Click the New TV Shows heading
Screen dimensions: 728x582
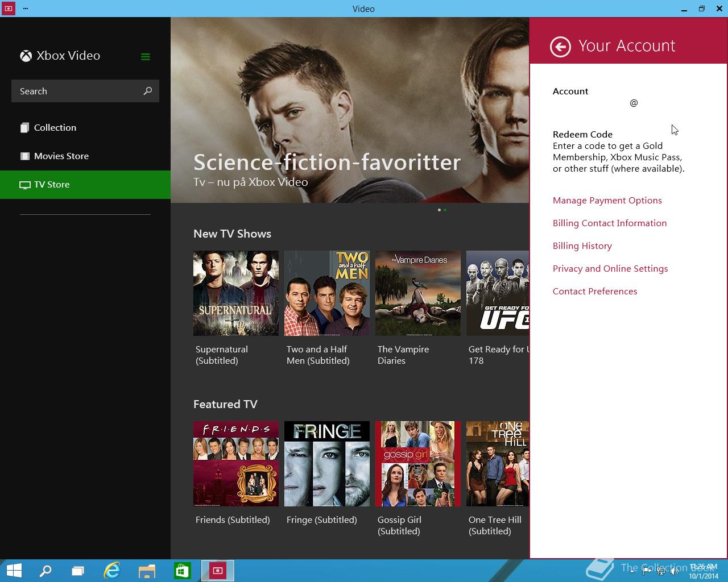tap(232, 234)
